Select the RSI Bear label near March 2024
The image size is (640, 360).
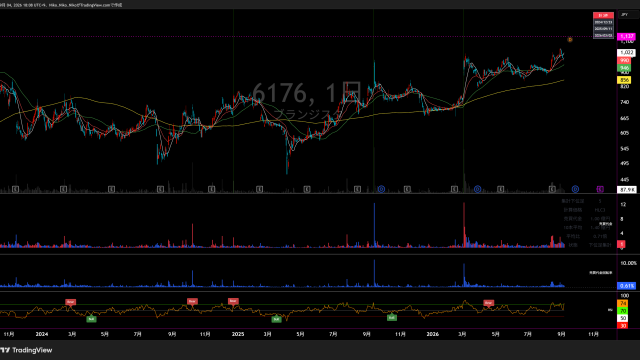70,302
